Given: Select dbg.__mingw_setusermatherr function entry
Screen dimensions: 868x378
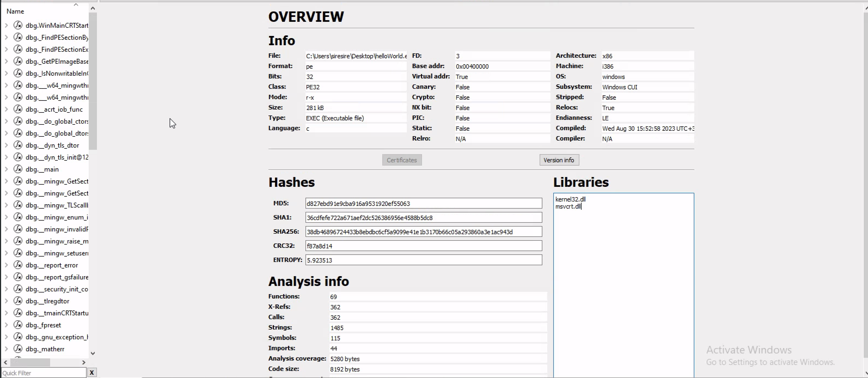Looking at the screenshot, I should coord(57,253).
